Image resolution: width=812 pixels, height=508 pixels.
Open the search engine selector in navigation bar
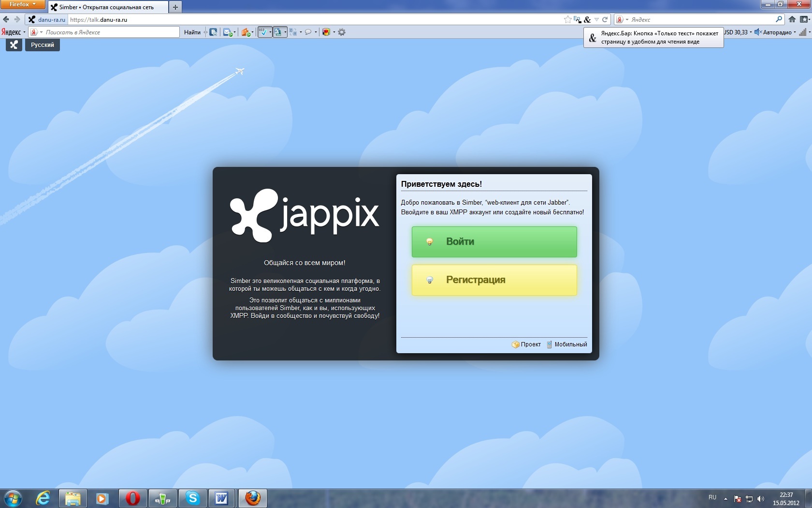(623, 20)
